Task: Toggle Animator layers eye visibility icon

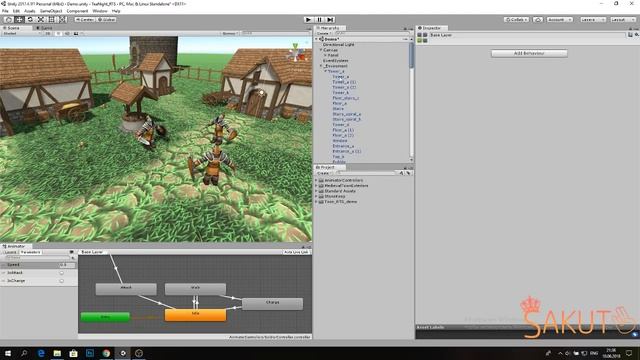Action: (x=71, y=252)
